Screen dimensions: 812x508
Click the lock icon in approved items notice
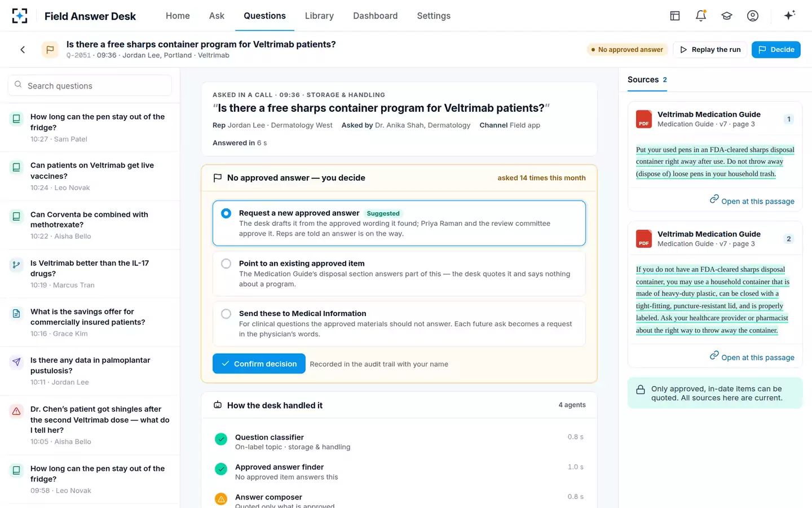[641, 389]
